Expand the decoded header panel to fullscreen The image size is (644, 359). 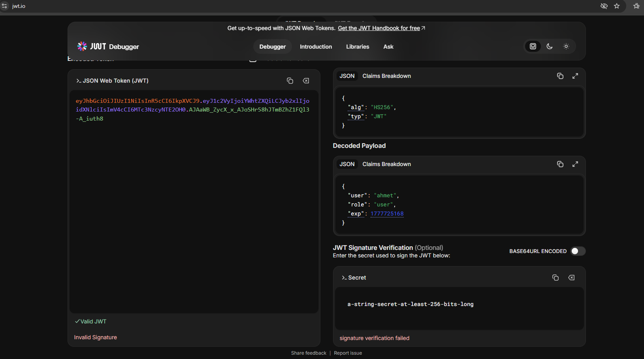click(x=575, y=76)
